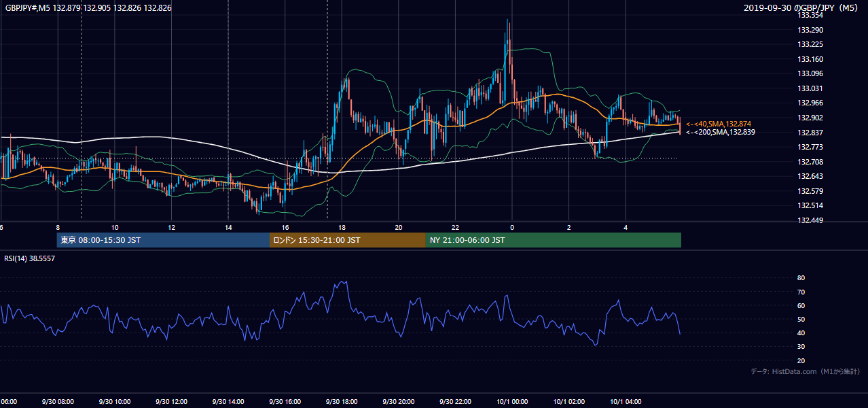Click the '9/30 10:00' date-time label
Screen dimensions: 868x408
point(115,402)
